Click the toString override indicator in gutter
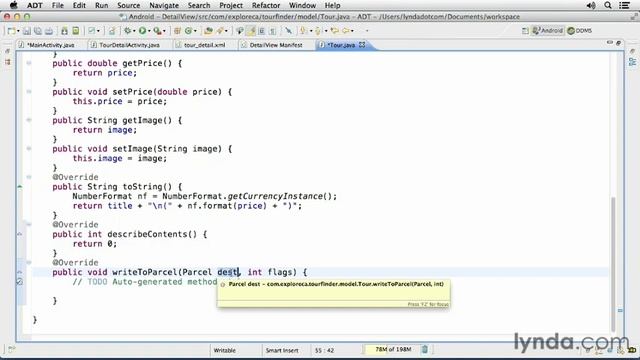The width and height of the screenshot is (640, 360). pyautogui.click(x=20, y=187)
